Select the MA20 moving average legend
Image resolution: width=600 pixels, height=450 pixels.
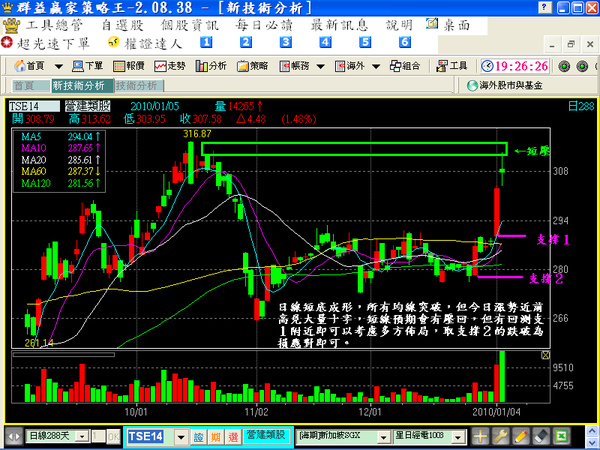(60, 160)
